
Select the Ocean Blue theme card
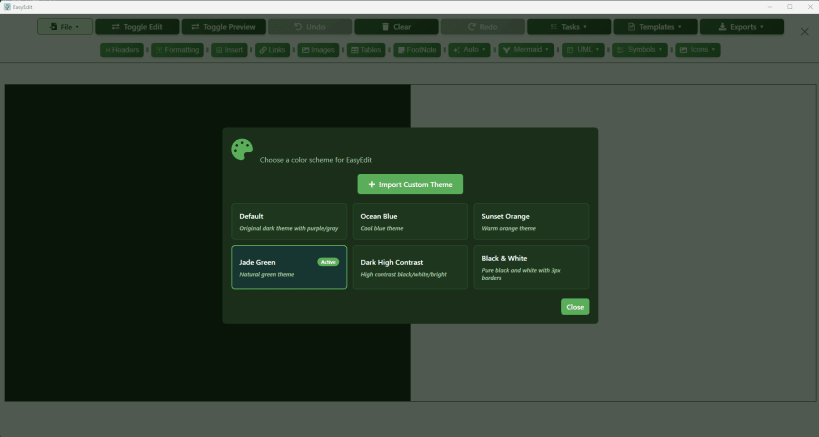click(410, 221)
